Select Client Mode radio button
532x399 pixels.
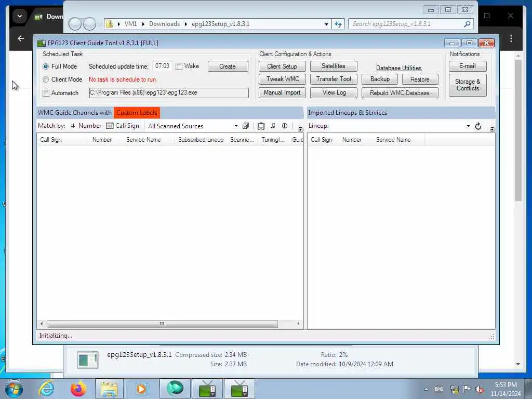(x=46, y=79)
